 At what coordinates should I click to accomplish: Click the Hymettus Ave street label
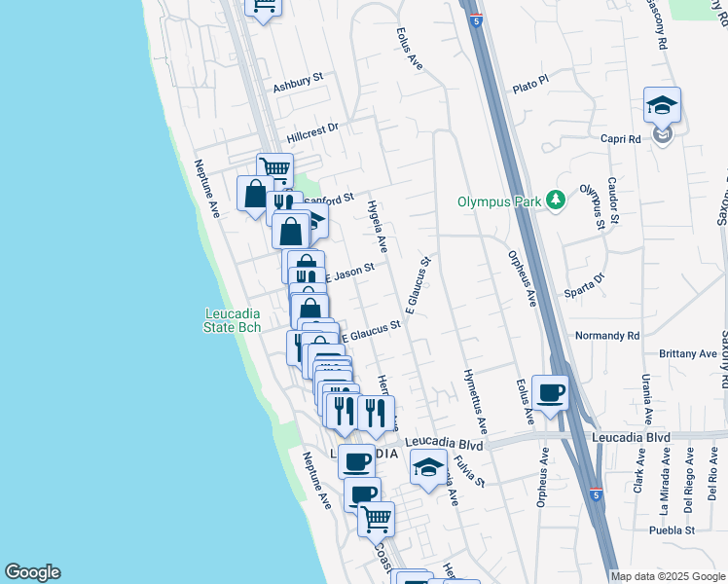point(476,402)
